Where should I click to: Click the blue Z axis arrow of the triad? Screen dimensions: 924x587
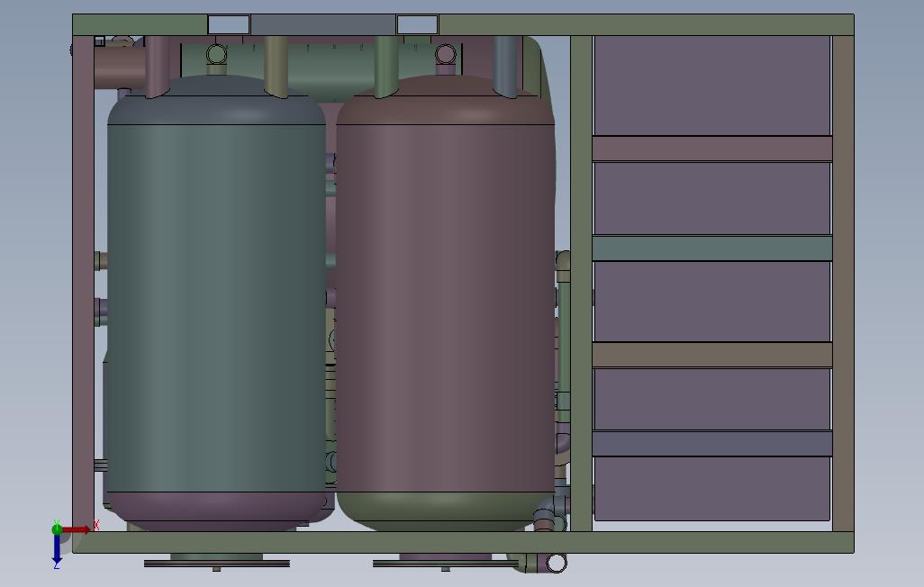(x=57, y=549)
